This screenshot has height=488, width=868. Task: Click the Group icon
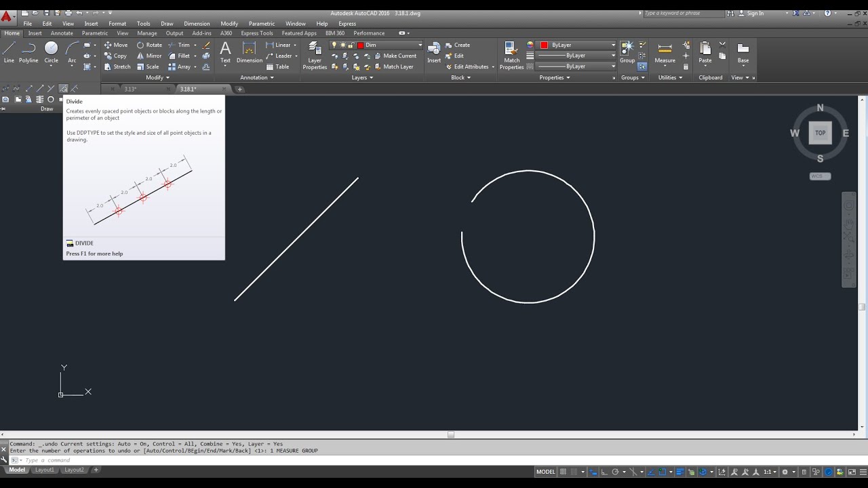pos(627,52)
